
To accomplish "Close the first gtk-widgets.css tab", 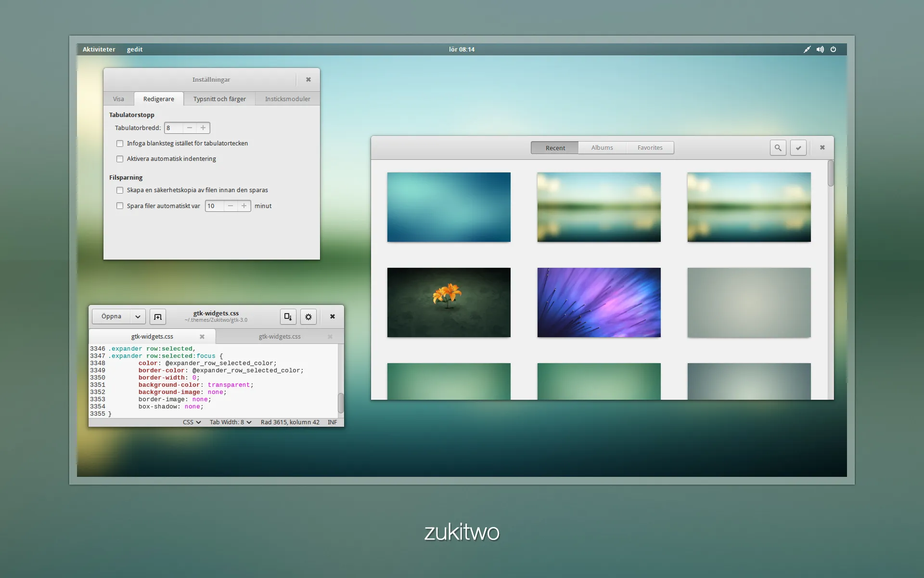I will 202,337.
